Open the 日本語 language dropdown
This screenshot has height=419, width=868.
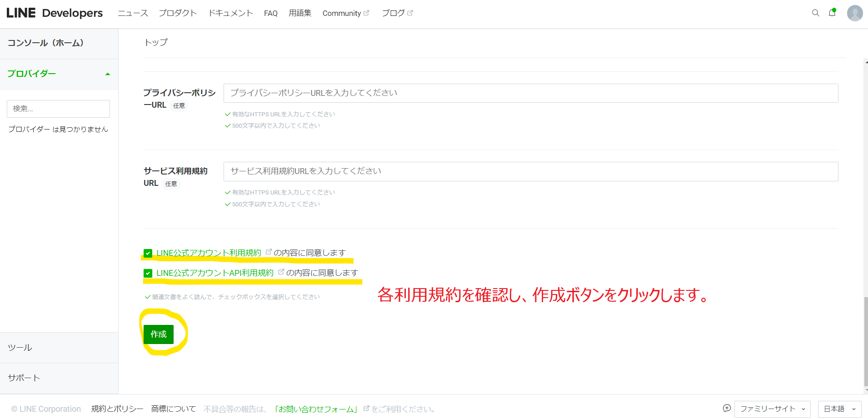coord(839,409)
